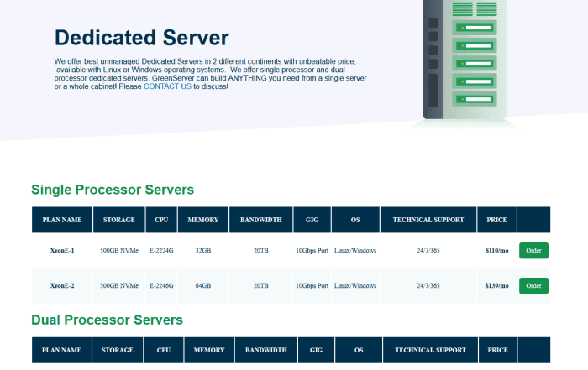
Task: Click TECHNICAL SUPPORT header in Single Processor table
Action: 428,220
